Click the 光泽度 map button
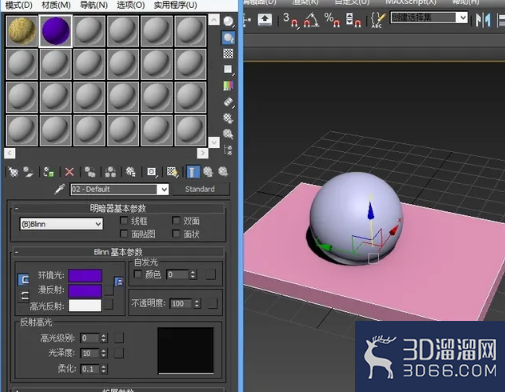Viewport: 505px width, 392px height. click(119, 353)
